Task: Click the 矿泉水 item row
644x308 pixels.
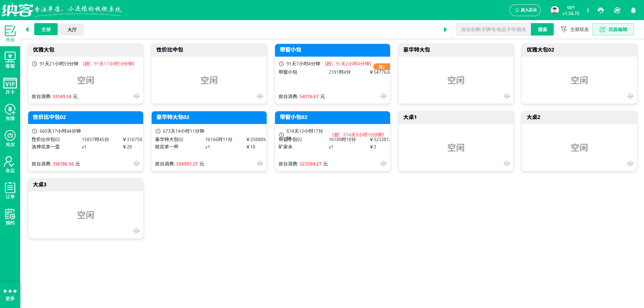Action: click(332, 147)
